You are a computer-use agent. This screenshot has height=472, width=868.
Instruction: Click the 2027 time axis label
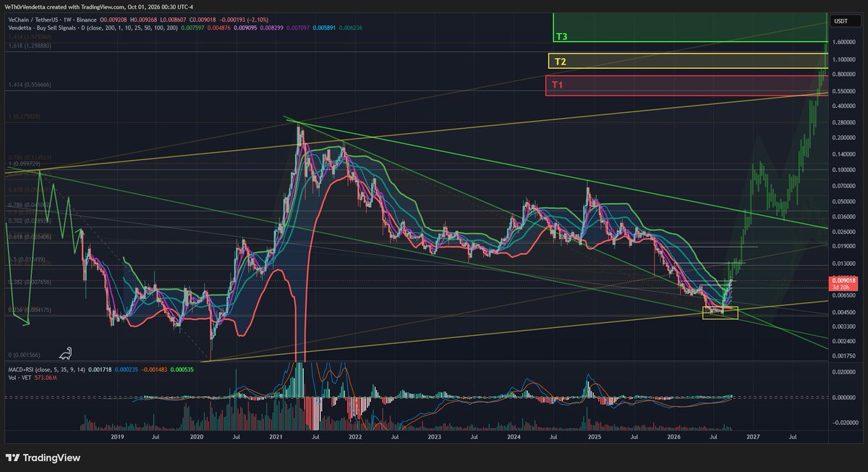753,437
